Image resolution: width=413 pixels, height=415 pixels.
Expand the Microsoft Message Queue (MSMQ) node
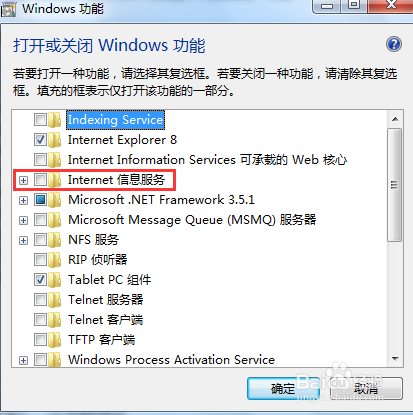point(23,220)
